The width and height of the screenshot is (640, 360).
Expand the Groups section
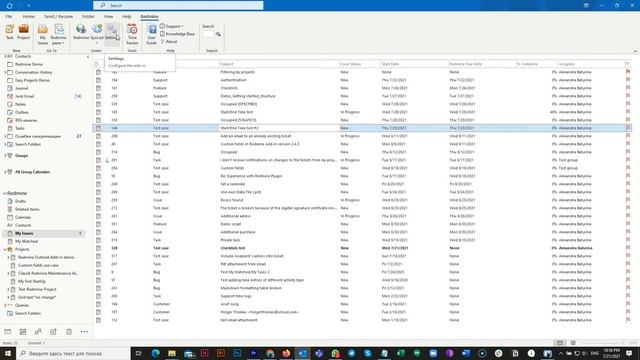(5, 156)
